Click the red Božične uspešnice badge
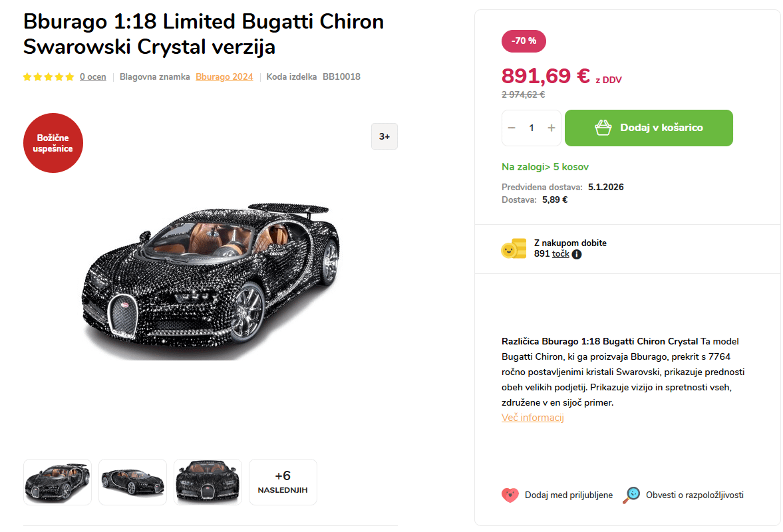 coord(53,143)
